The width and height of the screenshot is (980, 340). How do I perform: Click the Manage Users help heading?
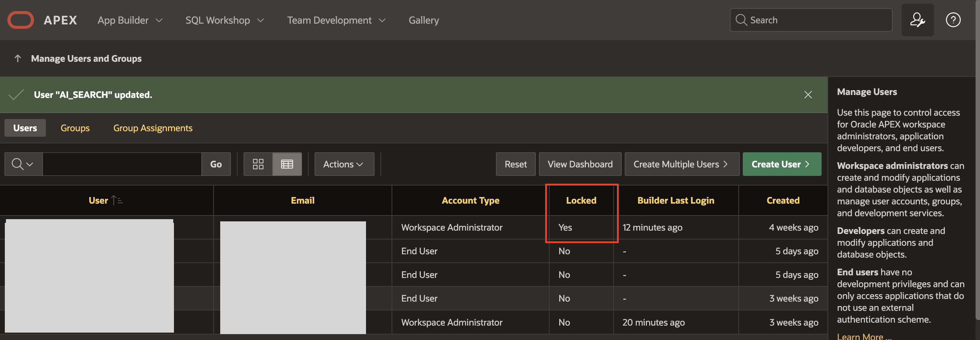click(867, 92)
